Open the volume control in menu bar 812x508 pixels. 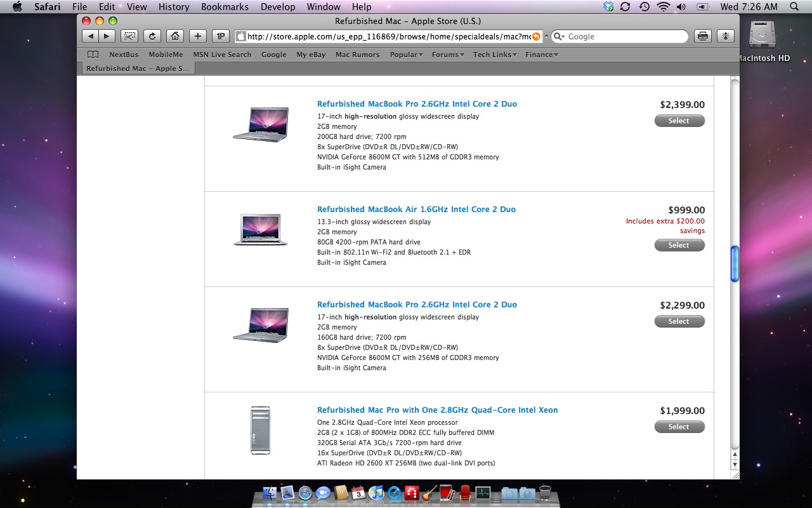[x=681, y=7]
